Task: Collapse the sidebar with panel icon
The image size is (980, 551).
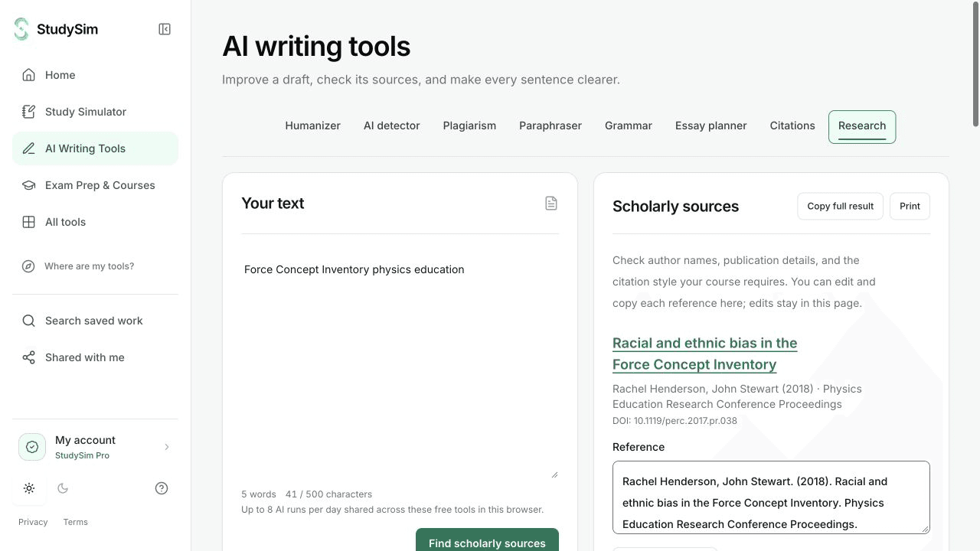Action: pos(165,29)
